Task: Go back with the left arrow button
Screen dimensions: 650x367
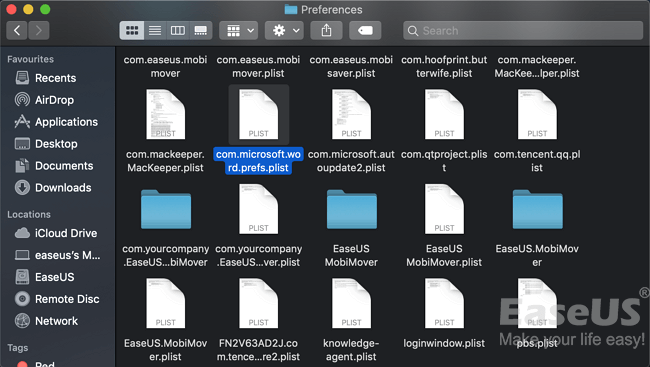Action: pyautogui.click(x=17, y=31)
